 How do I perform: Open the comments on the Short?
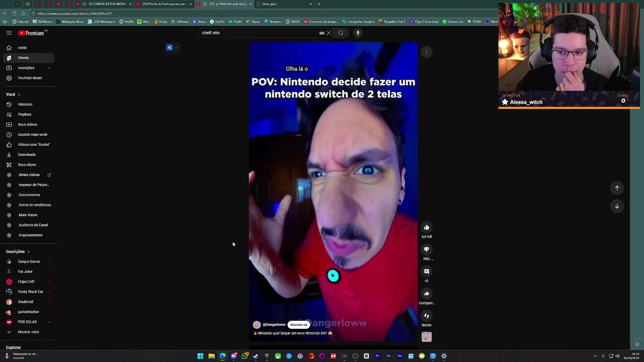(x=427, y=271)
